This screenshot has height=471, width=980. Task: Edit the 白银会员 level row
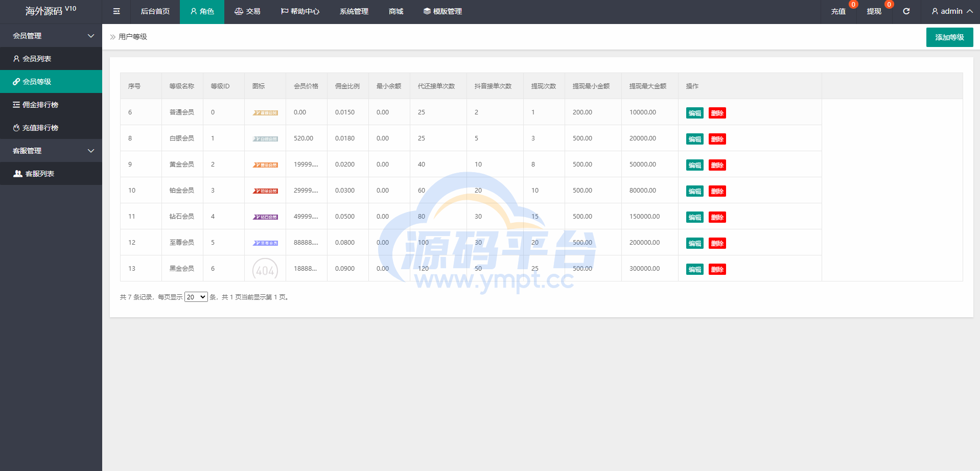(x=694, y=139)
